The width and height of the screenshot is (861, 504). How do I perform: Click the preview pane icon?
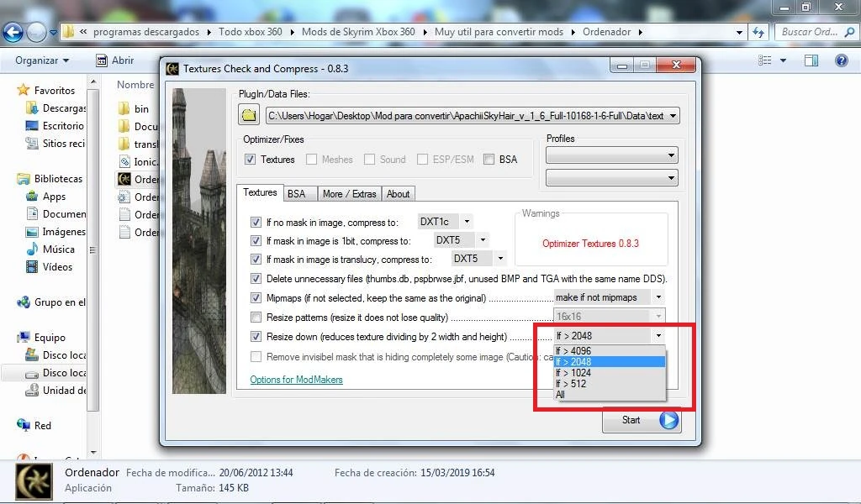(811, 60)
